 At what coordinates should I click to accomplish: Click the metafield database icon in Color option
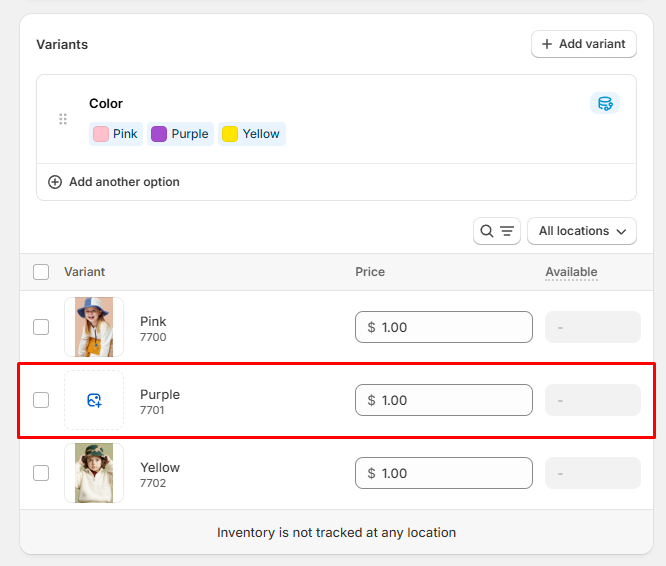click(604, 103)
